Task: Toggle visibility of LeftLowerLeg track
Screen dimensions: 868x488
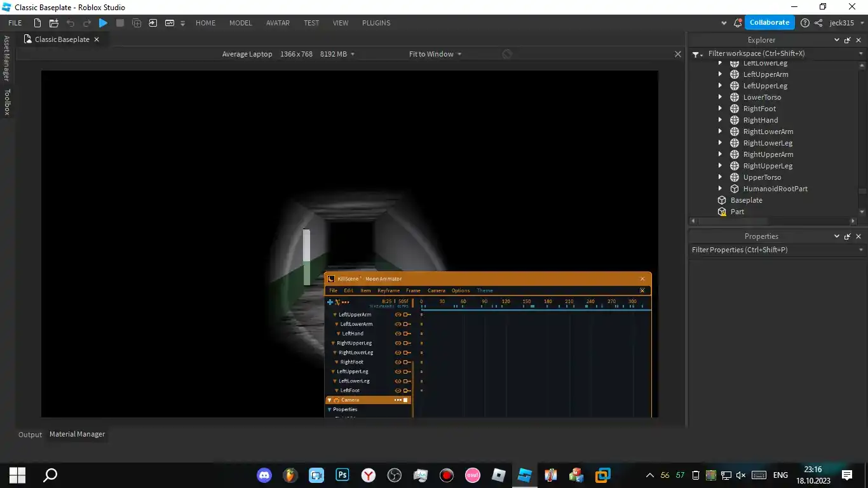Action: tap(398, 381)
